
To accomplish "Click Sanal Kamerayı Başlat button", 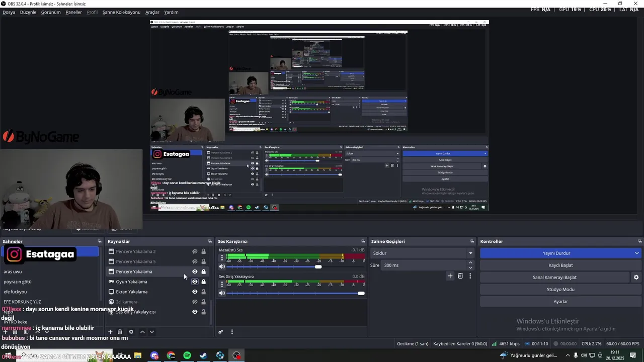I will tap(554, 277).
